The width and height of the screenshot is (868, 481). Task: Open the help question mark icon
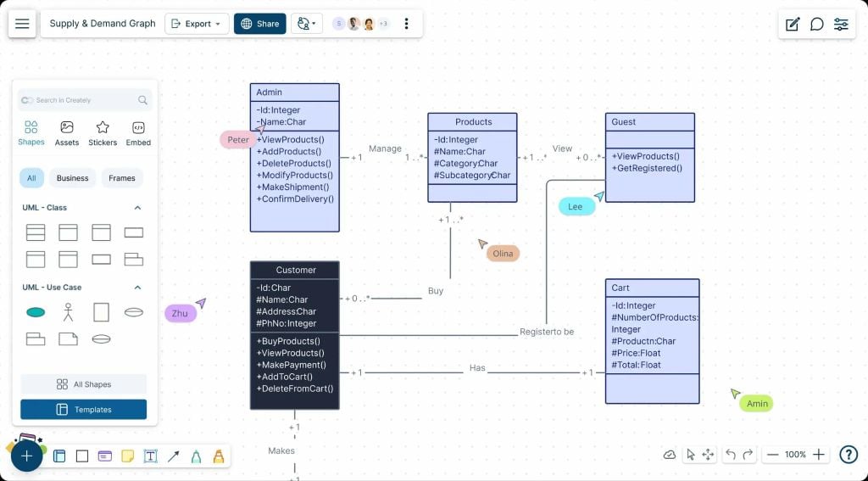(x=848, y=455)
